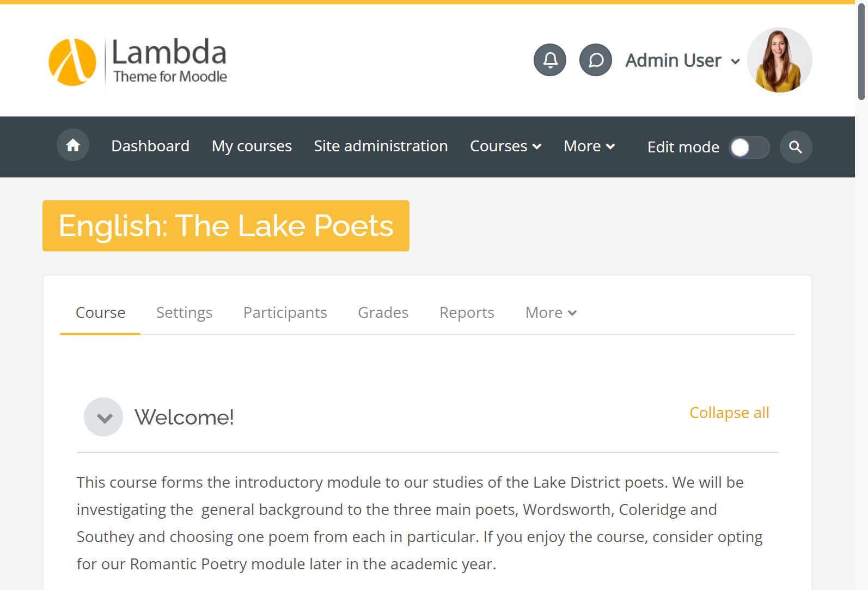
Task: Toggle Edit mode switch on
Action: [x=749, y=147]
